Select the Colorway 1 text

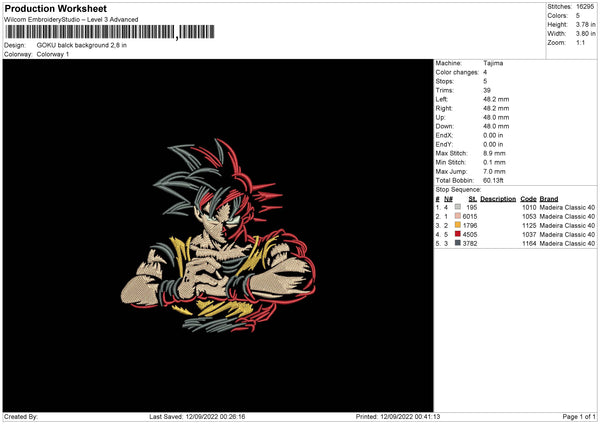[53, 54]
